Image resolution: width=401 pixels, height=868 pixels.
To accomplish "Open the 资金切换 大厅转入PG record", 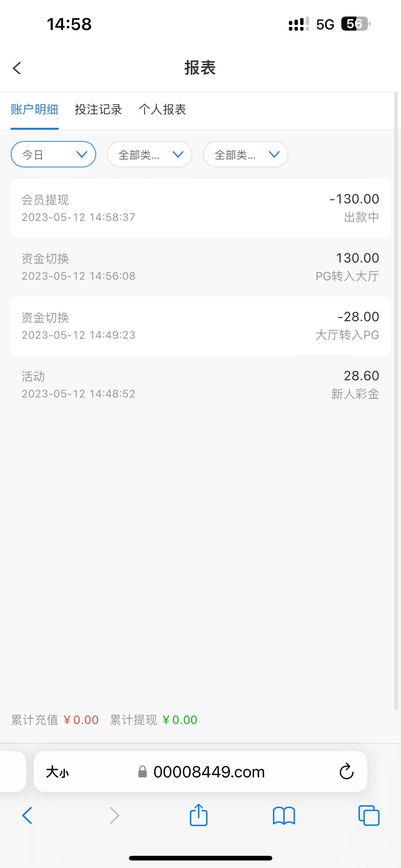I will click(200, 326).
